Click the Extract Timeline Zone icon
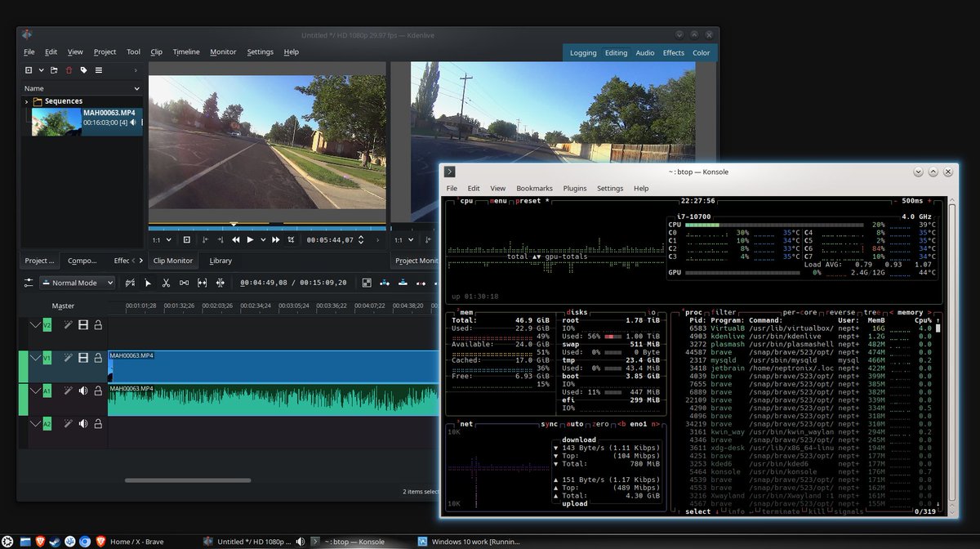Image resolution: width=980 pixels, height=549 pixels. [421, 283]
